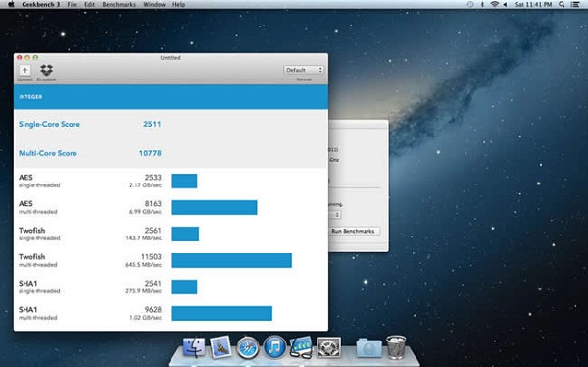Open the File menu
588x367 pixels.
[x=72, y=5]
